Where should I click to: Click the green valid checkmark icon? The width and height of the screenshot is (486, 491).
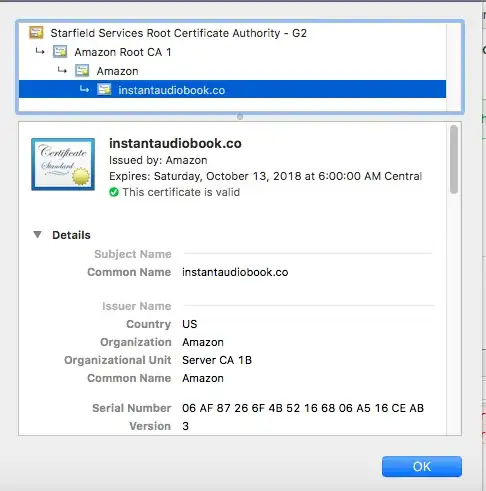(x=114, y=192)
